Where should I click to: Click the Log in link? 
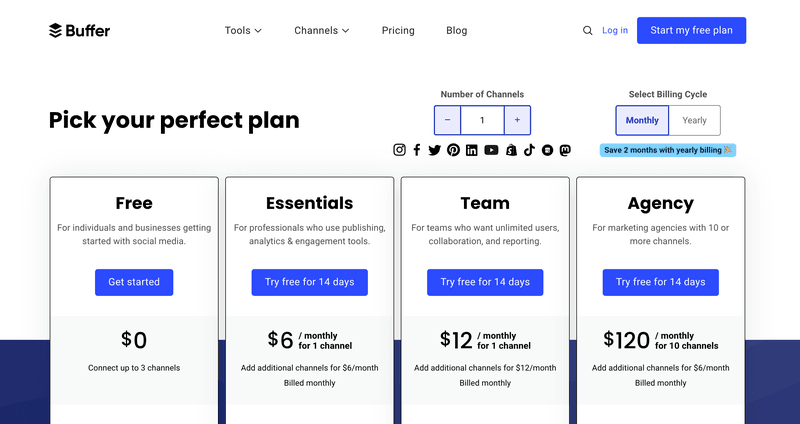[x=615, y=30]
